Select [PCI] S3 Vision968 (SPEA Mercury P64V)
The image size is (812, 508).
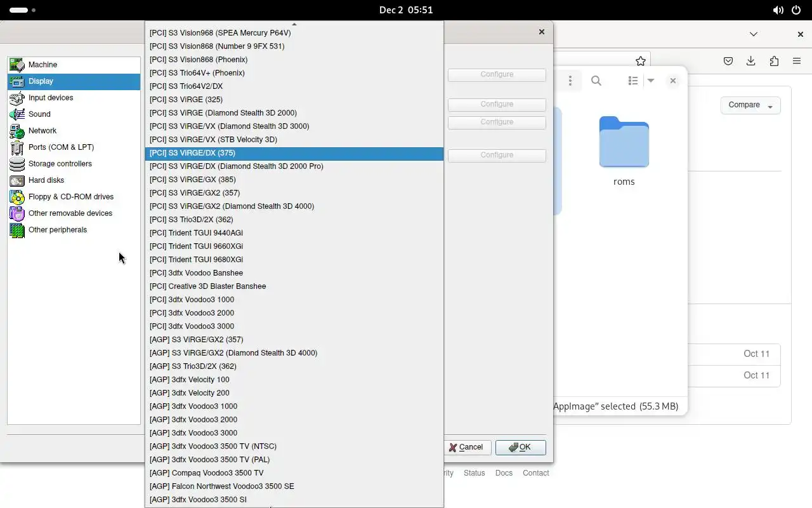[x=294, y=33]
